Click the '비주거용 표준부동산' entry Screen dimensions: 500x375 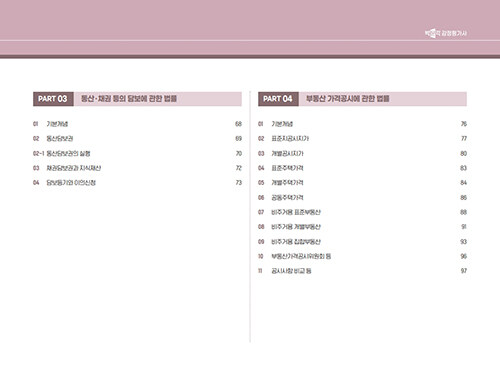[x=296, y=212]
